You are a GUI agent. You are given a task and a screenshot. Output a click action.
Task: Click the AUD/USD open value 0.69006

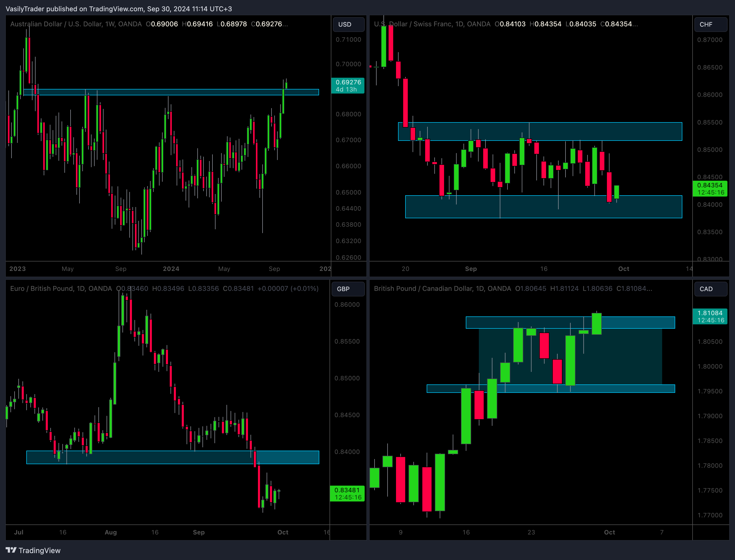(164, 24)
